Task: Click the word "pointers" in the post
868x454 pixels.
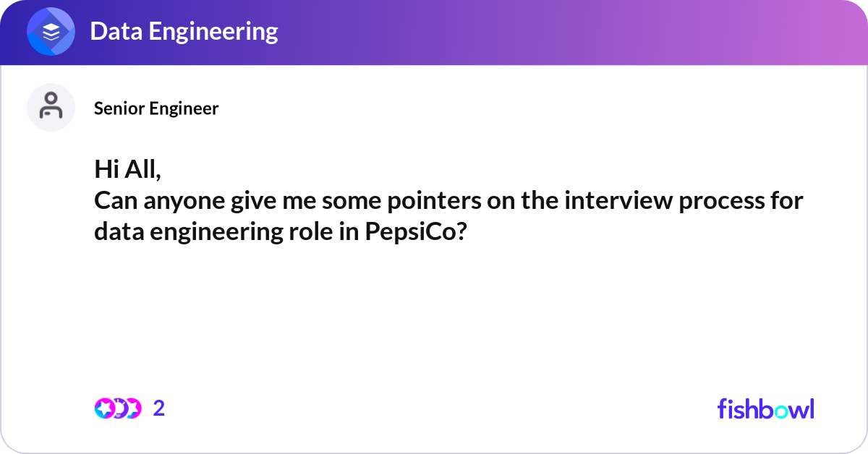Action: click(428, 200)
